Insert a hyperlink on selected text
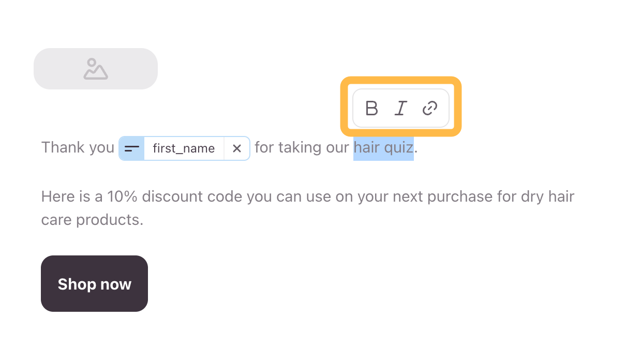 430,109
